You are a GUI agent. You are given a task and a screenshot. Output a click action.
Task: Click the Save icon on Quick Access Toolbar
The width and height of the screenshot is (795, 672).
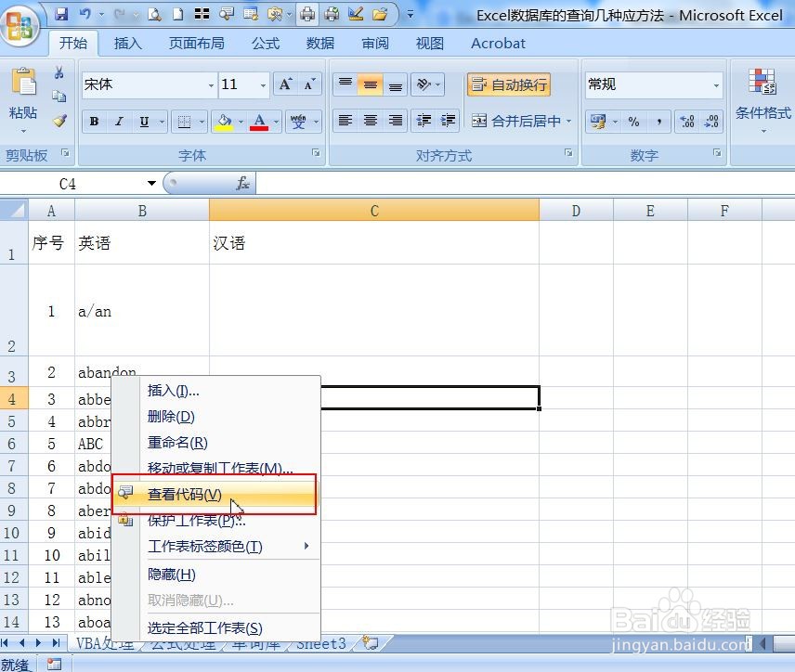pos(61,12)
